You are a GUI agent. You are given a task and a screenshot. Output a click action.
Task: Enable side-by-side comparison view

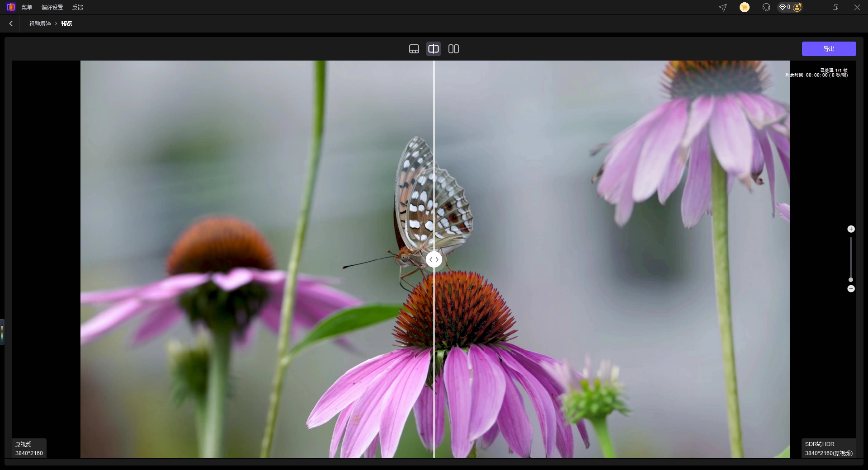click(453, 49)
